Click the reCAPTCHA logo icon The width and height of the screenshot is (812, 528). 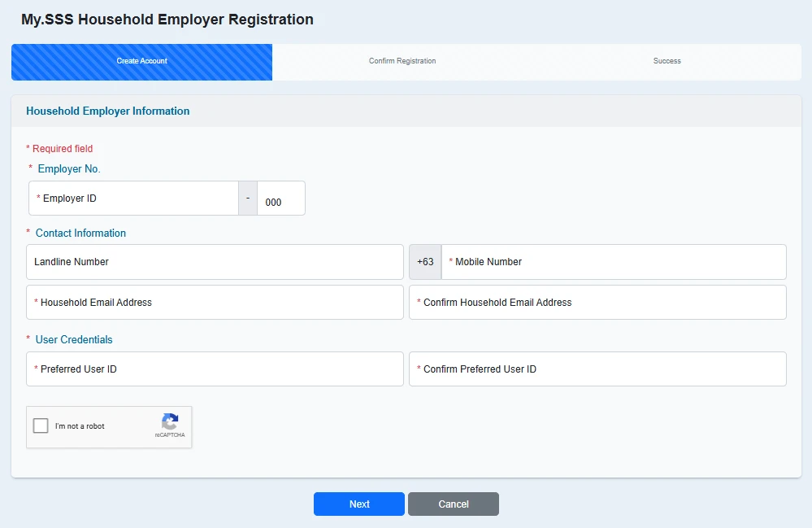click(x=170, y=421)
